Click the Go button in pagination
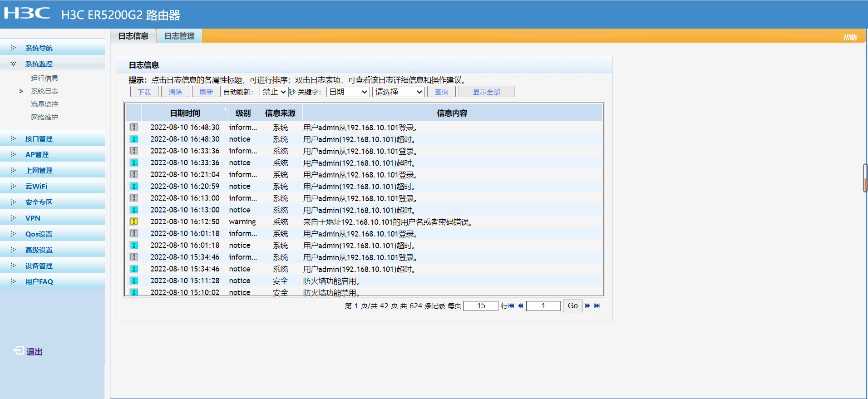Screen dimensions: 868x399 coord(573,306)
